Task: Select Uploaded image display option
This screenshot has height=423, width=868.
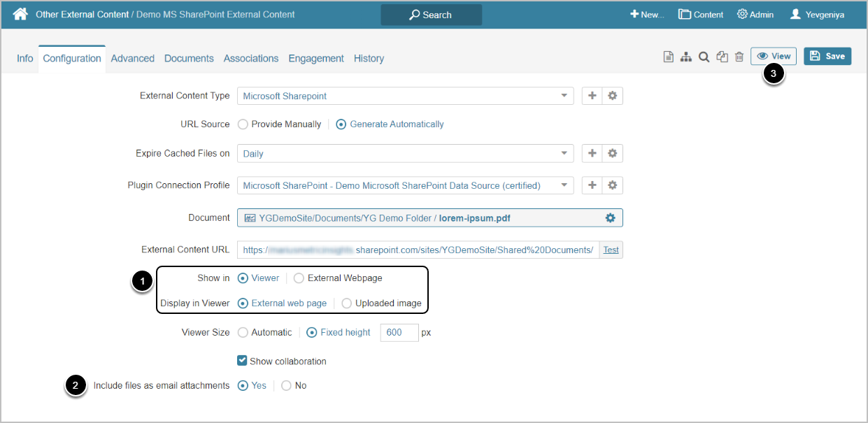Action: click(x=347, y=303)
